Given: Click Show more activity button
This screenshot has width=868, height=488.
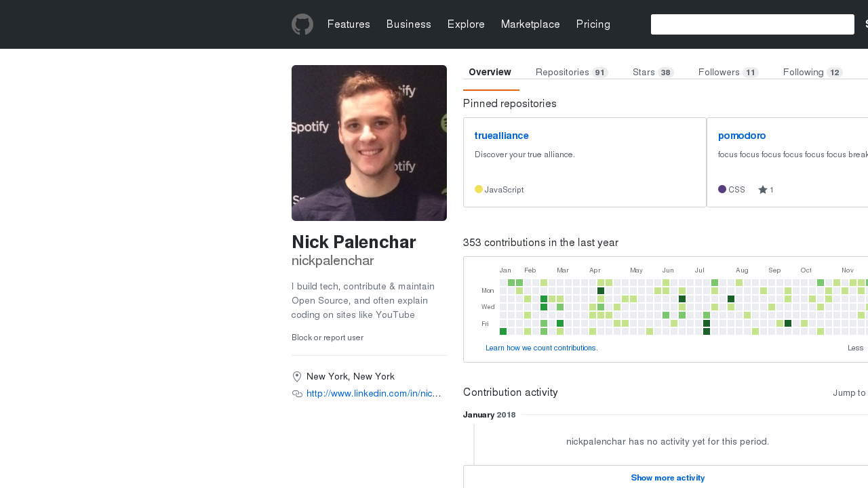Looking at the screenshot, I should point(668,478).
